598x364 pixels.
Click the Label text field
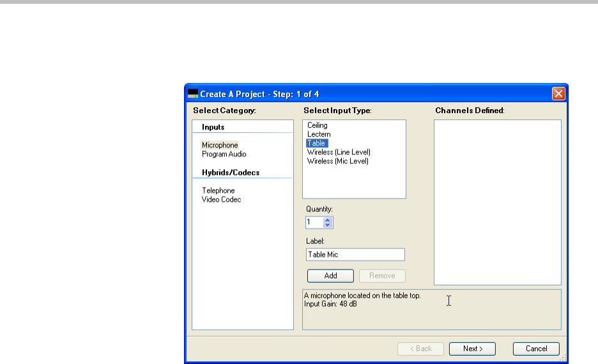(x=355, y=255)
